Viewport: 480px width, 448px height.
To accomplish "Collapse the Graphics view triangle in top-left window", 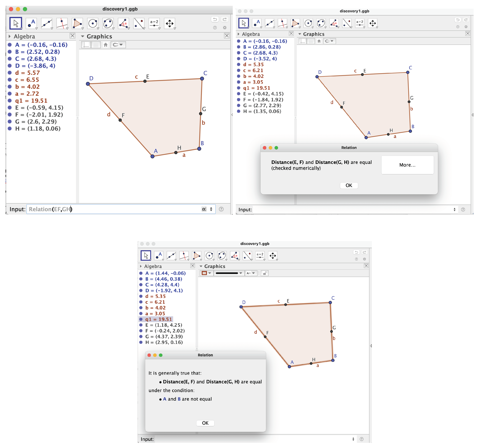I will point(83,36).
